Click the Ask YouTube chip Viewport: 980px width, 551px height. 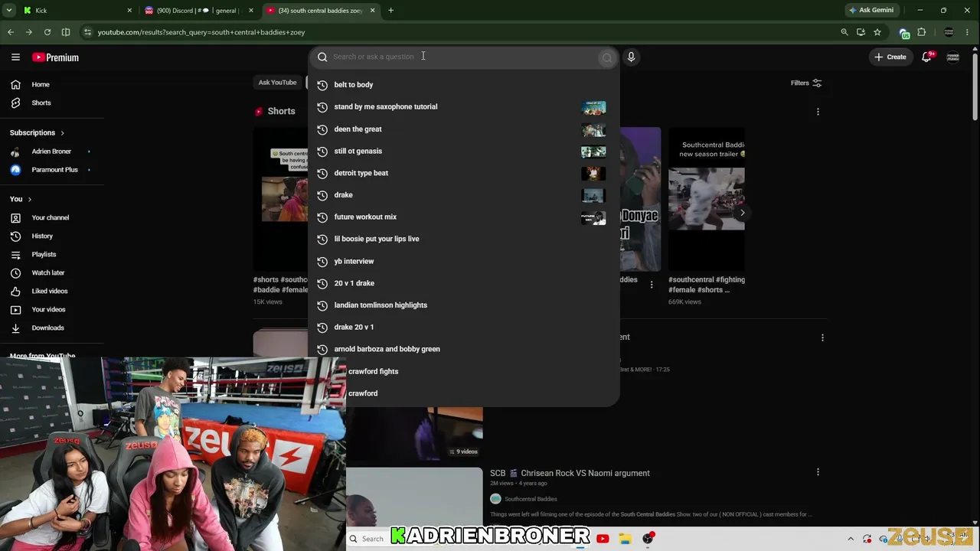pyautogui.click(x=277, y=83)
